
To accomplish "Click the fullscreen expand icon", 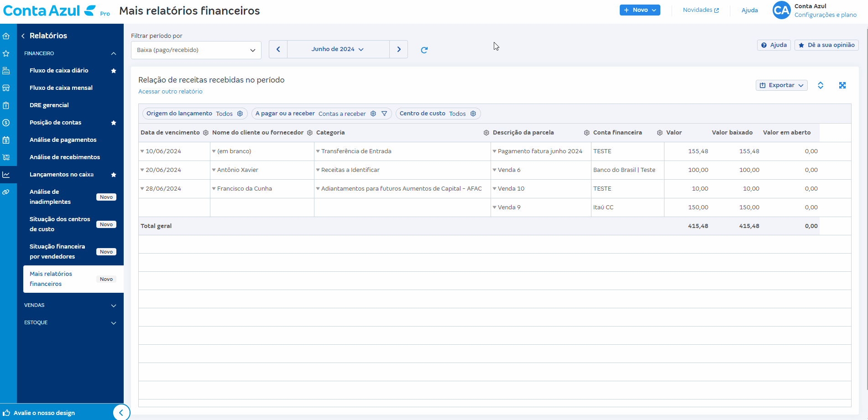I will click(842, 85).
